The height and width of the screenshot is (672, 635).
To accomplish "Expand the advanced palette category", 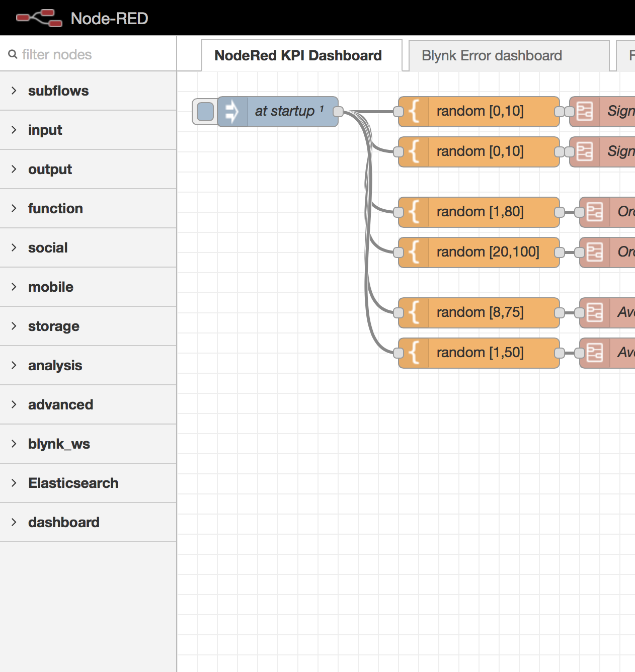I will coord(88,405).
